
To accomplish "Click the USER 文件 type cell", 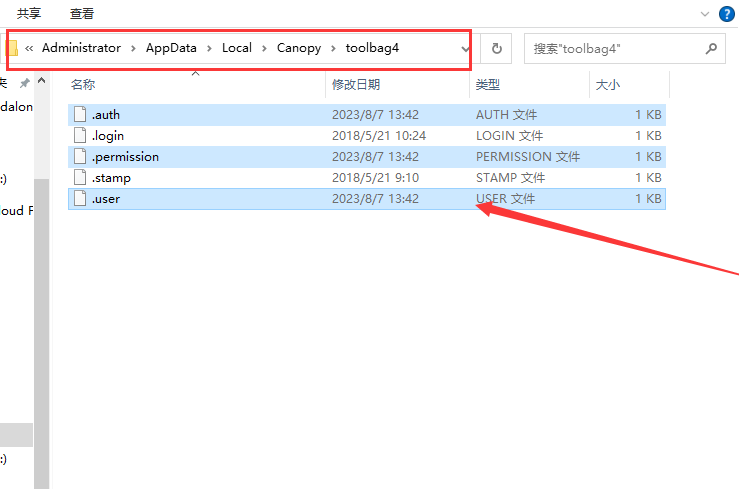I will click(x=506, y=199).
